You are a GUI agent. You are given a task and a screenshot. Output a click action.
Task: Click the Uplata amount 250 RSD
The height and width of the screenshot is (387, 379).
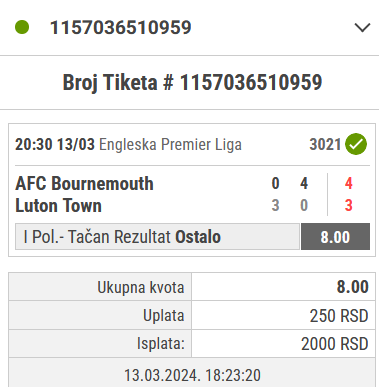click(339, 316)
